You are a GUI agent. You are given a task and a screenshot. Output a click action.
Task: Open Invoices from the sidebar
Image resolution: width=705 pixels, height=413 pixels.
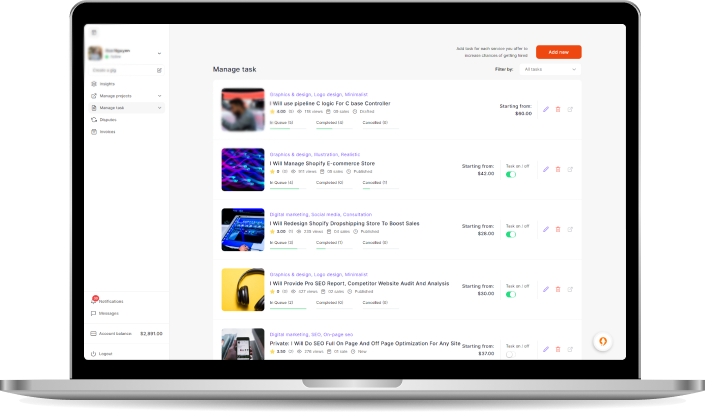107,131
